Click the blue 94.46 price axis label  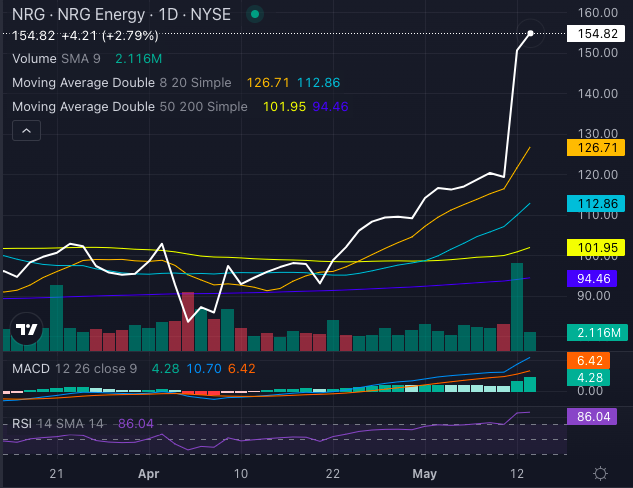point(592,279)
